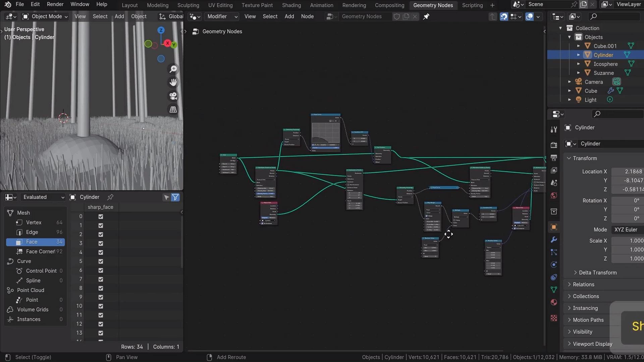This screenshot has height=362, width=644.
Task: Click the Location X value field
Action: [627, 172]
